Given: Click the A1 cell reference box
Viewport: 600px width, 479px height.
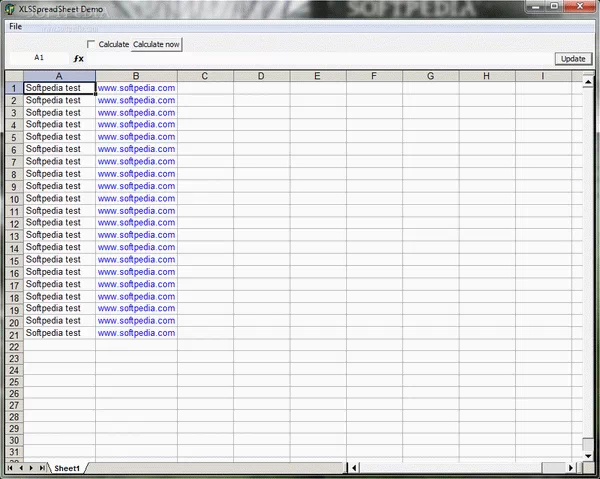Looking at the screenshot, I should (39, 58).
